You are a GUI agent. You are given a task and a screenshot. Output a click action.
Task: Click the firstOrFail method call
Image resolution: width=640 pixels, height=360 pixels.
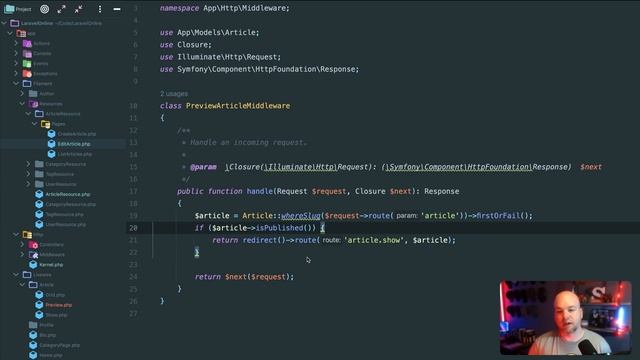[x=499, y=216]
